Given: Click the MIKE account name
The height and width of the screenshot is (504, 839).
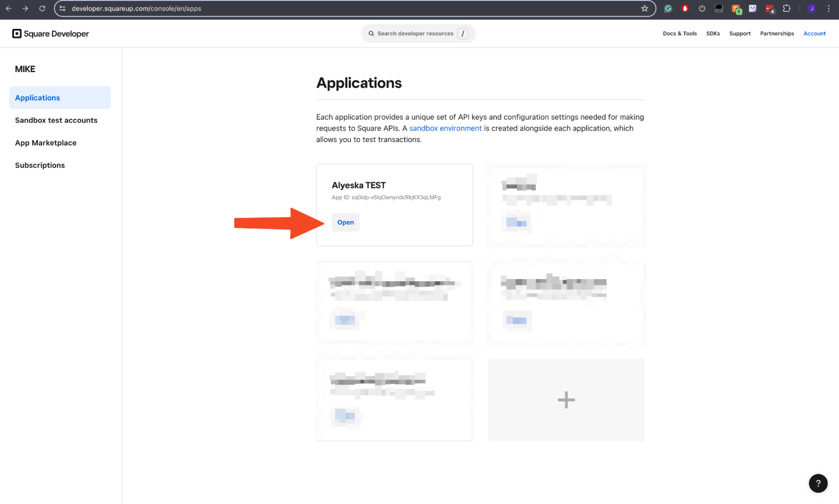Looking at the screenshot, I should click(x=25, y=69).
